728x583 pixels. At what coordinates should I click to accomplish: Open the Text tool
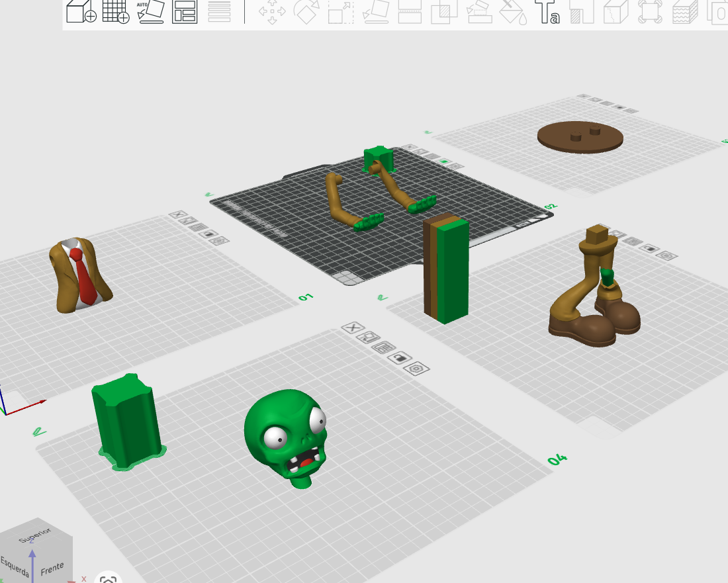[x=547, y=12]
